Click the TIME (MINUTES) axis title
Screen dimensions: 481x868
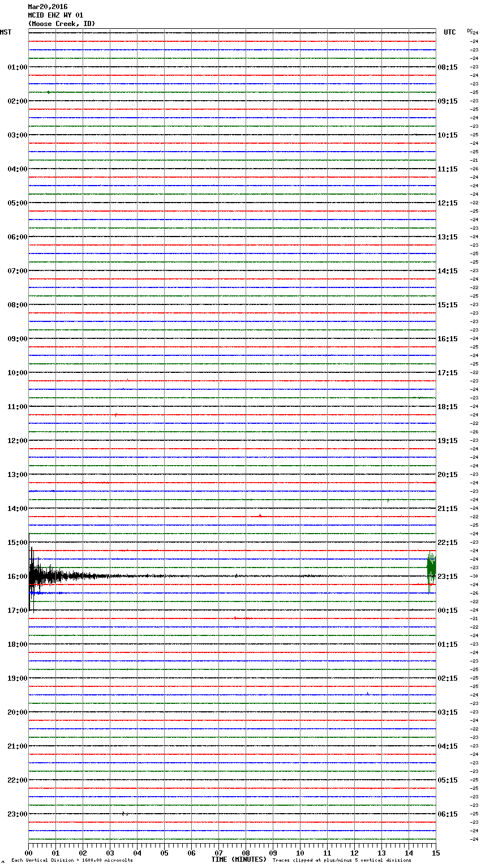coord(239,860)
